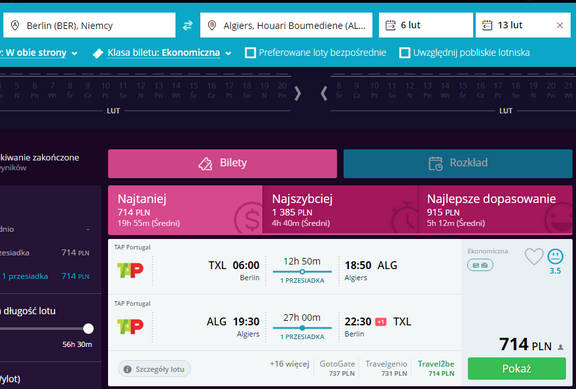Image resolution: width=576 pixels, height=389 pixels.
Task: Sort by Najlepsze dopasowanie 915 PLN
Action: 495,210
